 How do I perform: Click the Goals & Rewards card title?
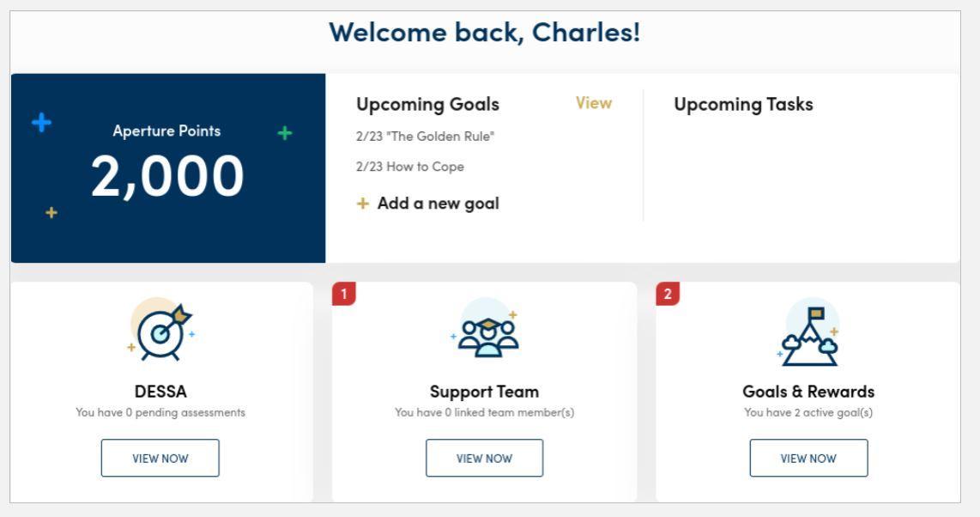808,392
